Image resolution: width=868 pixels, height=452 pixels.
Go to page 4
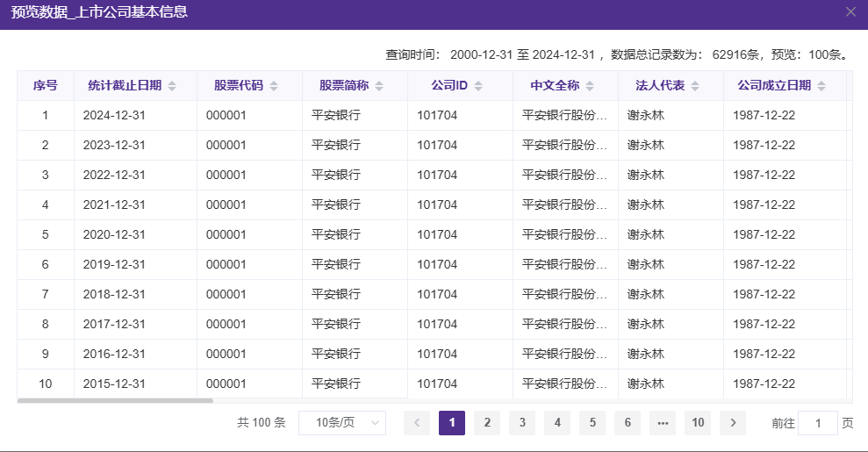tap(557, 423)
